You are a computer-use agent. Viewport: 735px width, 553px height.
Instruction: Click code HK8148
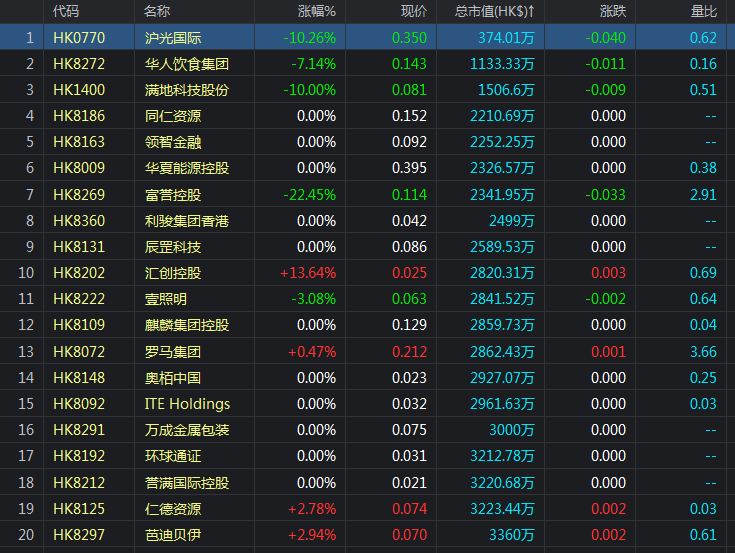click(x=79, y=378)
